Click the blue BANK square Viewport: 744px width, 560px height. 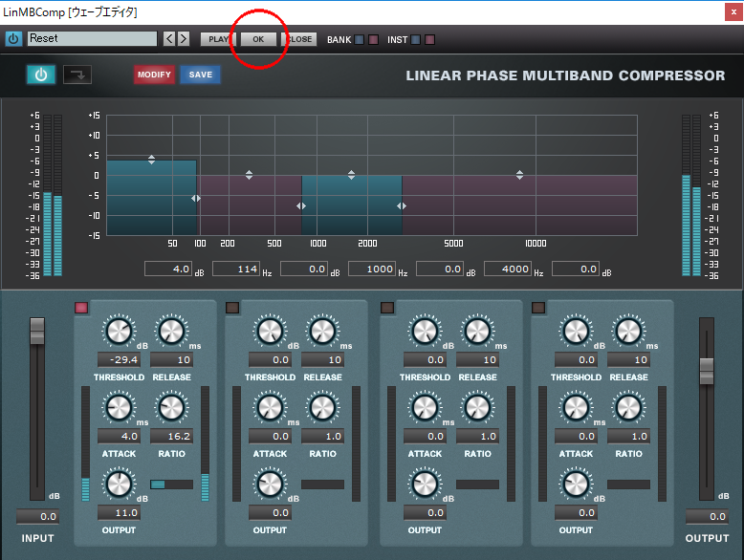360,40
